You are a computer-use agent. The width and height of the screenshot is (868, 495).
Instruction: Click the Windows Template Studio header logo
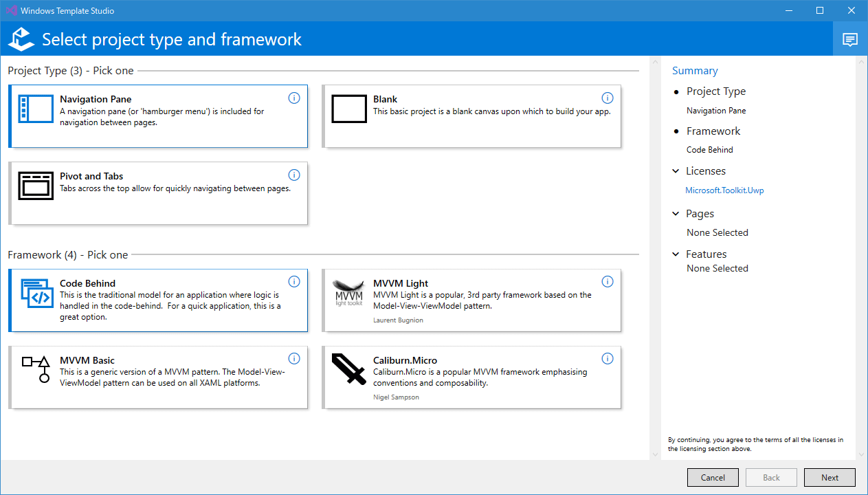pos(21,39)
